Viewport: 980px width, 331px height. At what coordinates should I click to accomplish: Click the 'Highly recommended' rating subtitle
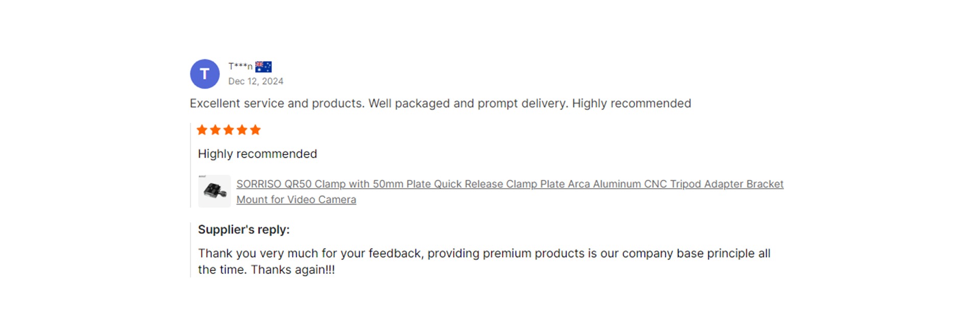click(257, 154)
